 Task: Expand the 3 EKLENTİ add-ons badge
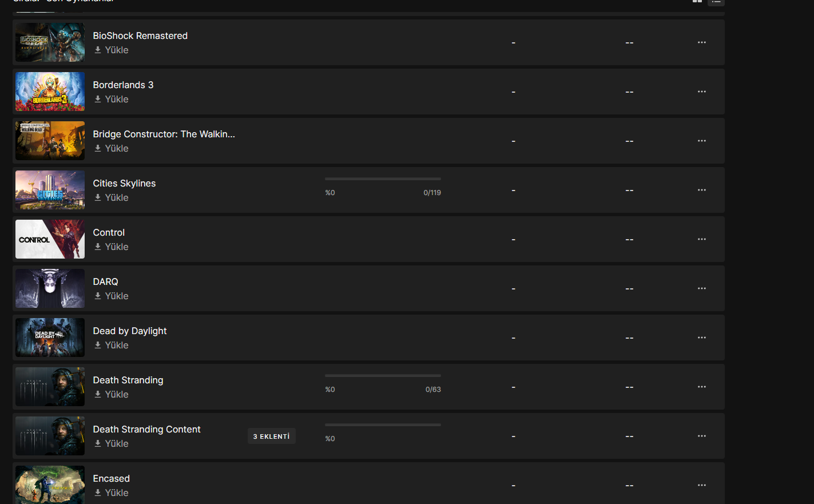(x=272, y=436)
